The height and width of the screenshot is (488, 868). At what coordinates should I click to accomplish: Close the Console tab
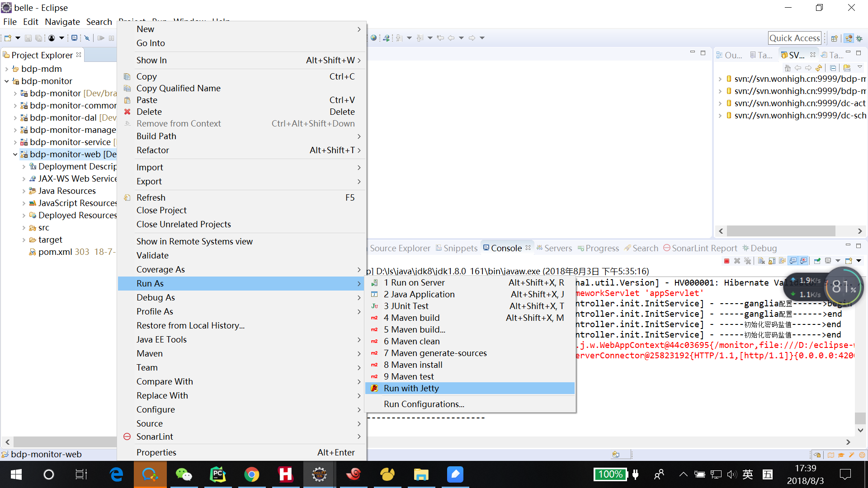[528, 248]
